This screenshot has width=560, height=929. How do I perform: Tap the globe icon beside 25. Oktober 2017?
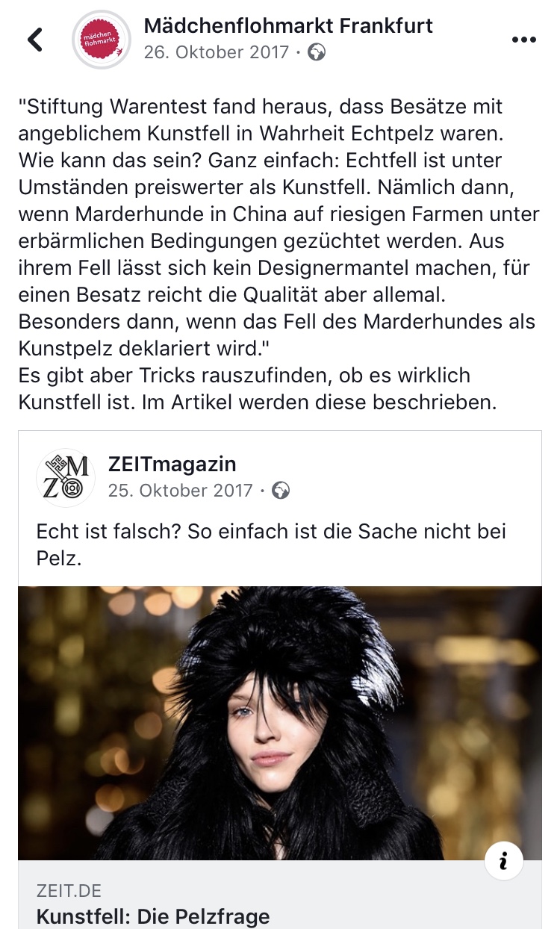click(x=281, y=491)
